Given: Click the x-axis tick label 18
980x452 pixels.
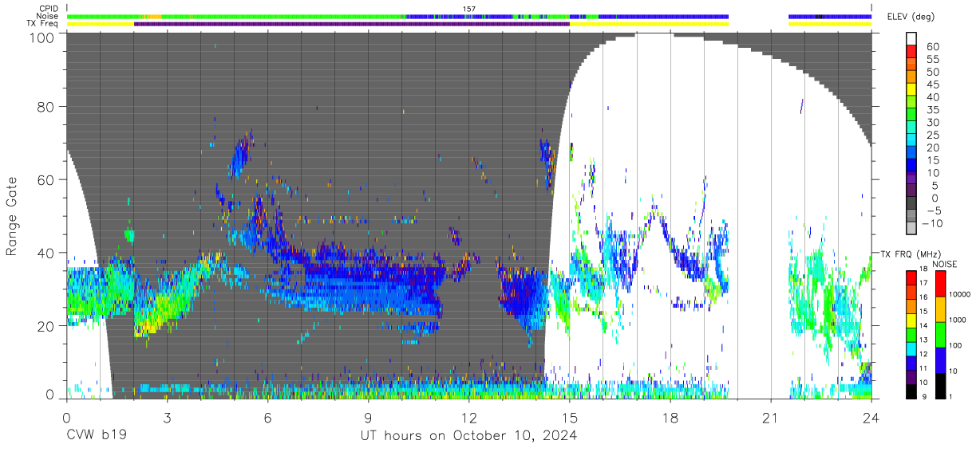Looking at the screenshot, I should (670, 418).
